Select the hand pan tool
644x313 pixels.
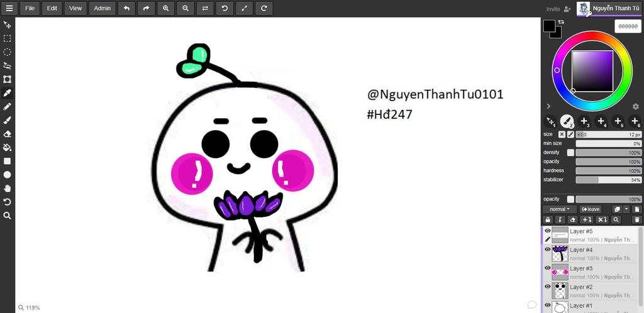click(7, 189)
